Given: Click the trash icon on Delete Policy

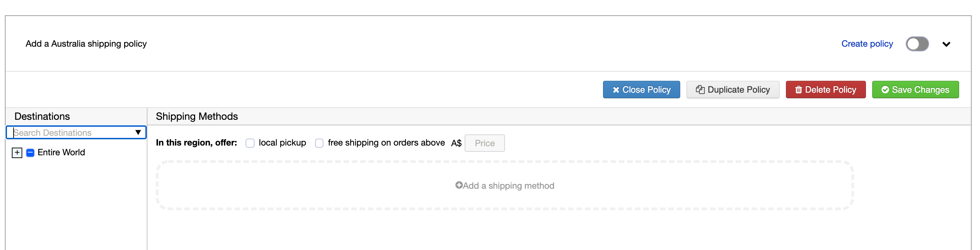Looking at the screenshot, I should 798,89.
